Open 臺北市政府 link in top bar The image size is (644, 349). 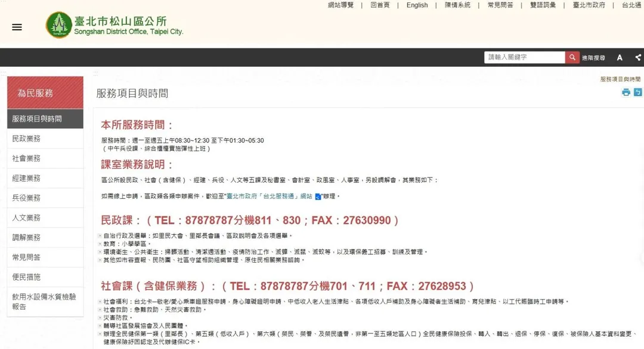point(589,5)
